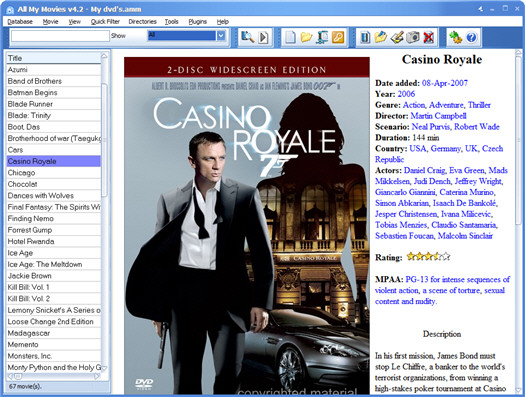The height and width of the screenshot is (397, 525).
Task: Select Azumi in the movie list
Action: (x=54, y=70)
